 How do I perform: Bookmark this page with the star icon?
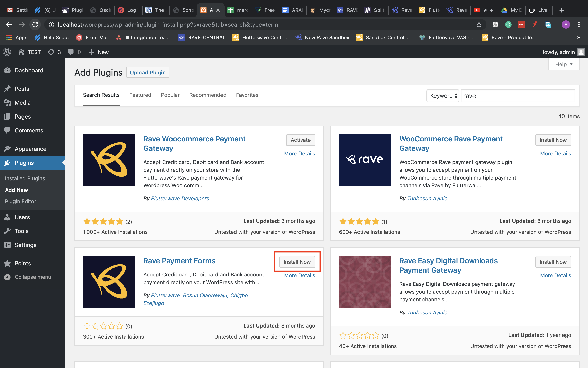[479, 25]
